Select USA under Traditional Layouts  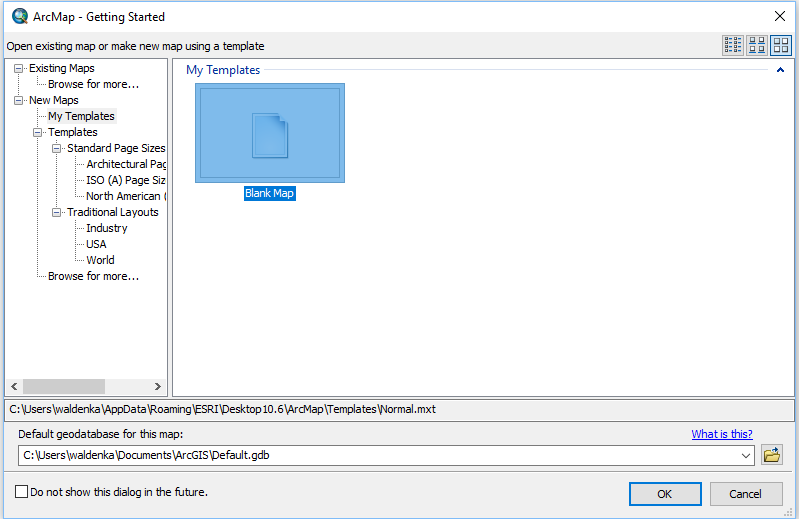[96, 244]
